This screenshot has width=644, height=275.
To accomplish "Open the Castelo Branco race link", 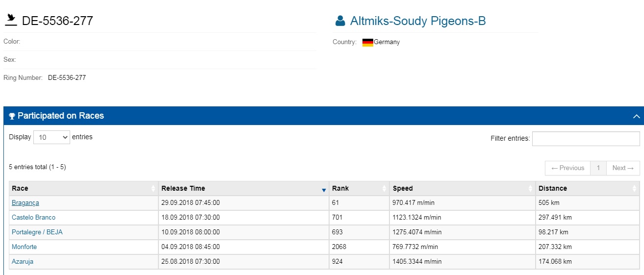I will tap(33, 218).
